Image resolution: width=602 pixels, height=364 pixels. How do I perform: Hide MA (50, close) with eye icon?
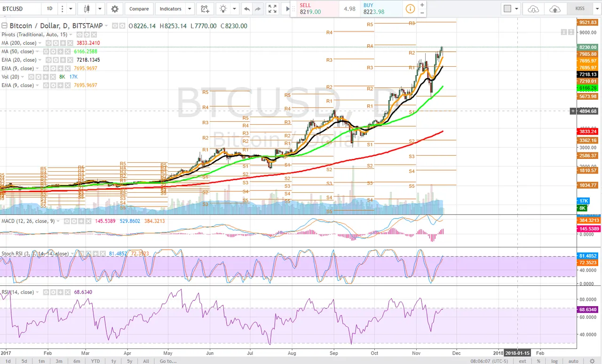pos(46,52)
